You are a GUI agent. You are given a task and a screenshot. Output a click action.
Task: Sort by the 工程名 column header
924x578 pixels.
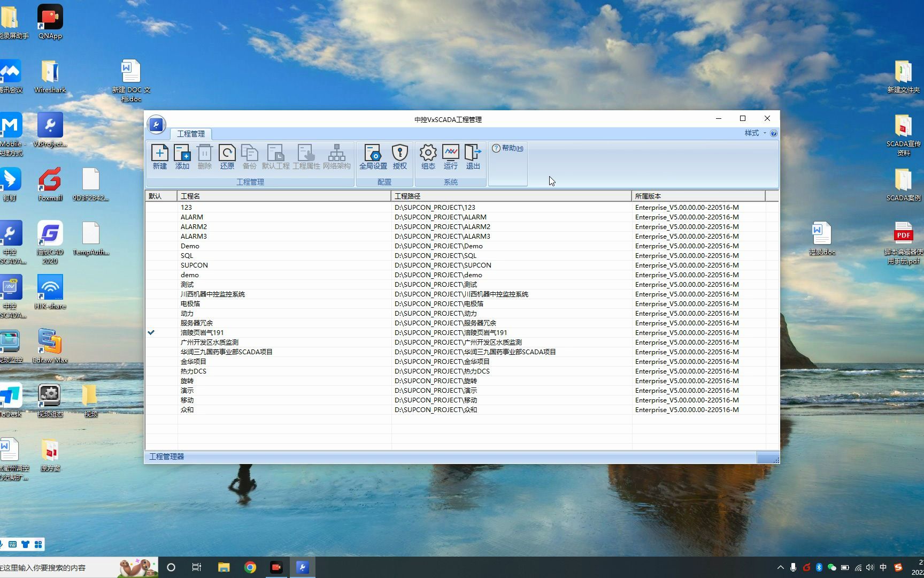click(x=284, y=196)
